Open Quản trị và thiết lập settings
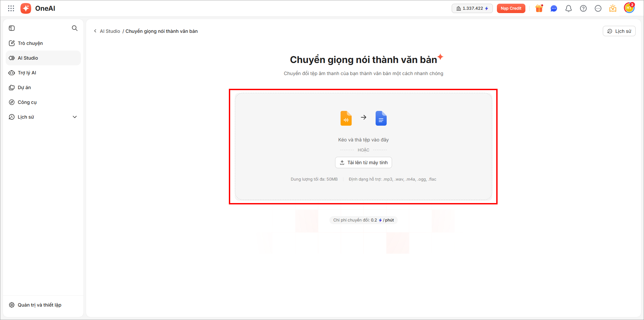This screenshot has width=644, height=320. (43, 305)
